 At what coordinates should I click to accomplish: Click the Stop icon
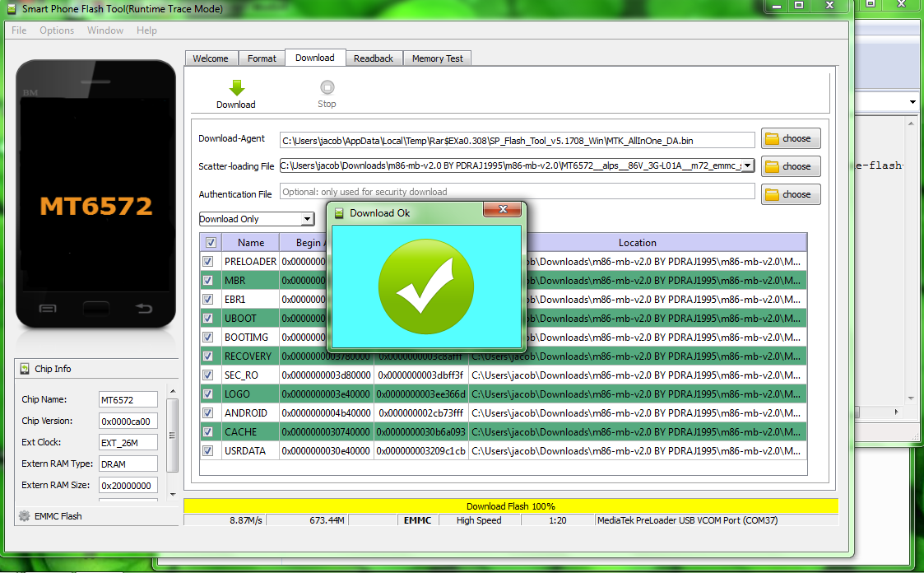[x=327, y=87]
